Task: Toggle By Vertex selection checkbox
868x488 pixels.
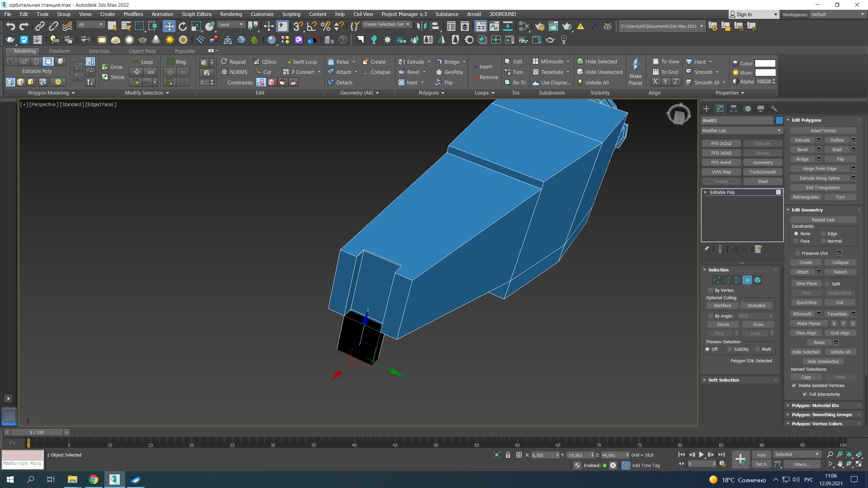Action: pyautogui.click(x=711, y=290)
